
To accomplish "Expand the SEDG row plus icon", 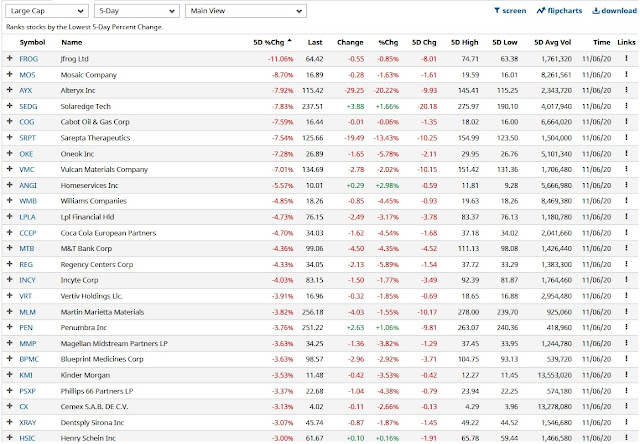I will pos(10,106).
